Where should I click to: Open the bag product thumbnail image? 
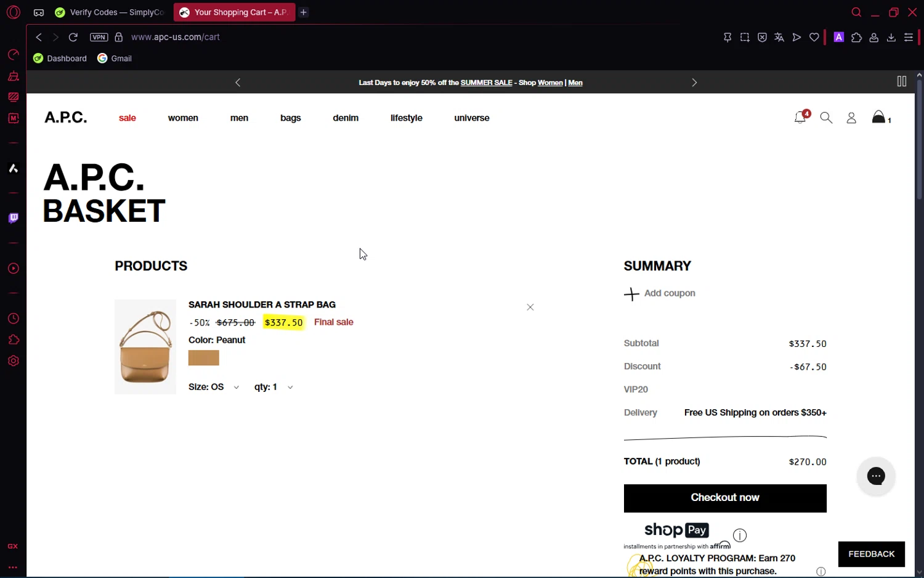click(x=145, y=347)
